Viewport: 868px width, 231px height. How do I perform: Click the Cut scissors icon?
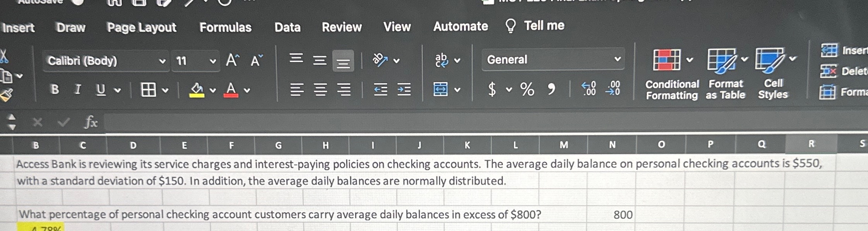pyautogui.click(x=4, y=57)
